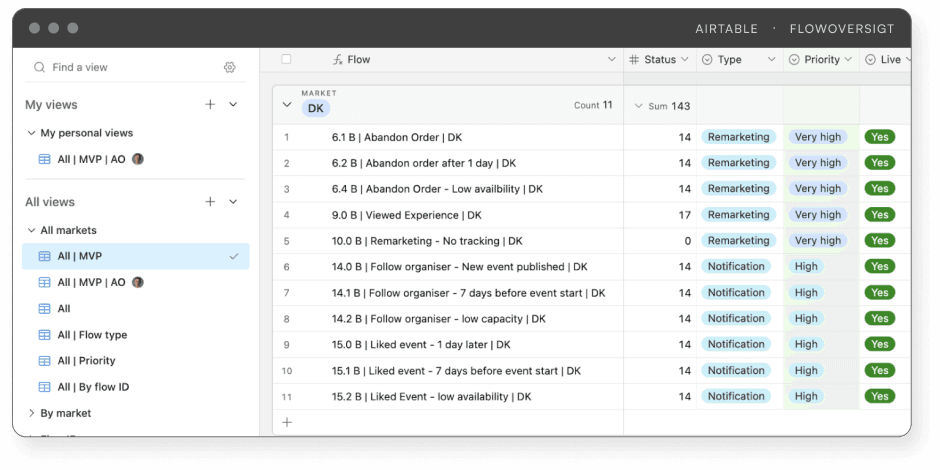Open the Flow column dropdown menu
This screenshot has width=940, height=470.
[x=611, y=59]
